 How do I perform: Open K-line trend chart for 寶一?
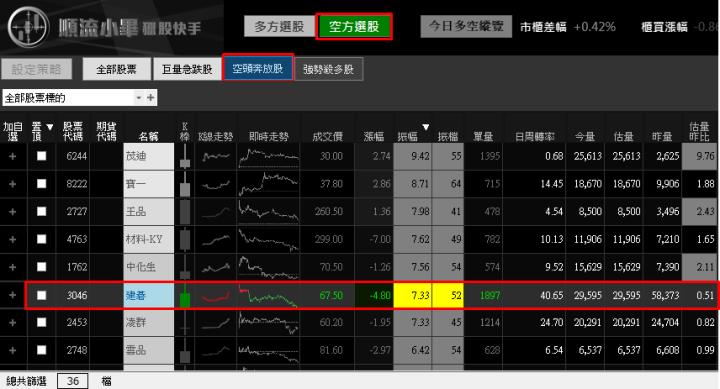[x=215, y=184]
